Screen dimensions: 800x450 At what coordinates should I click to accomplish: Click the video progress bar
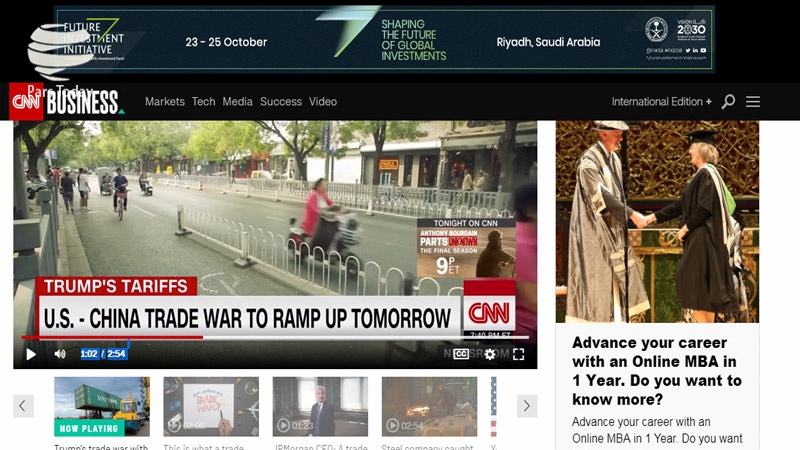point(275,337)
